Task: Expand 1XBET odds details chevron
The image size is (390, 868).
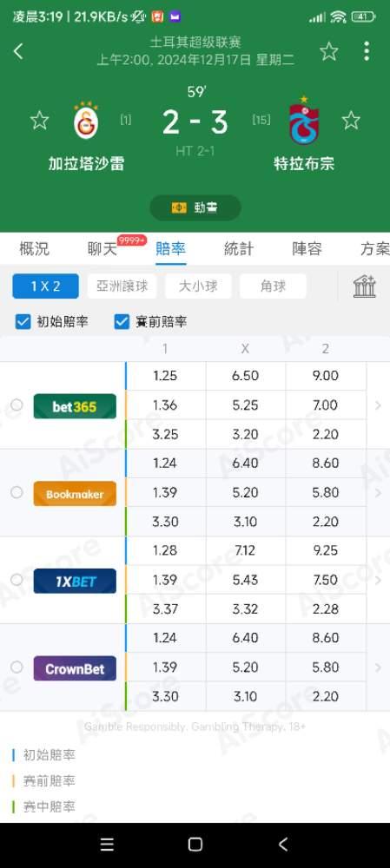Action: pyautogui.click(x=379, y=580)
